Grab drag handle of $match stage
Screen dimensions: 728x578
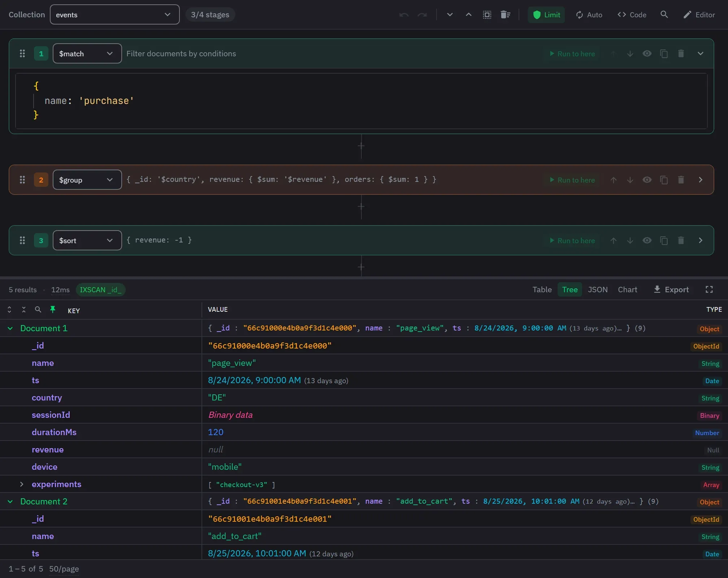tap(22, 53)
